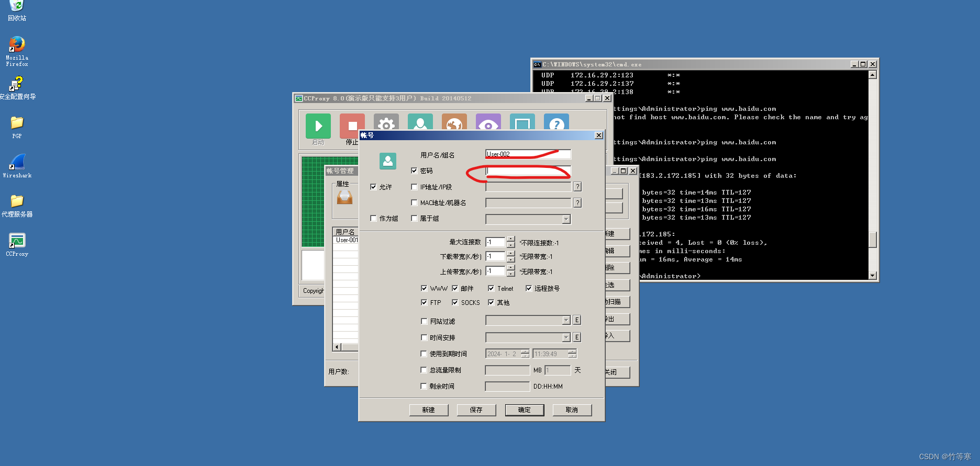Check the 属于组 checkbox
The height and width of the screenshot is (466, 980).
414,219
